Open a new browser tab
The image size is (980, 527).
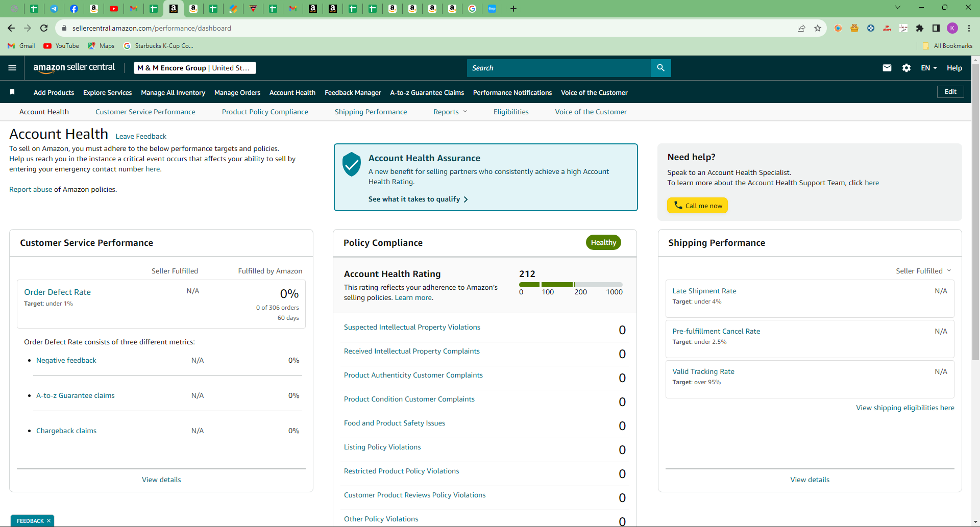click(513, 9)
